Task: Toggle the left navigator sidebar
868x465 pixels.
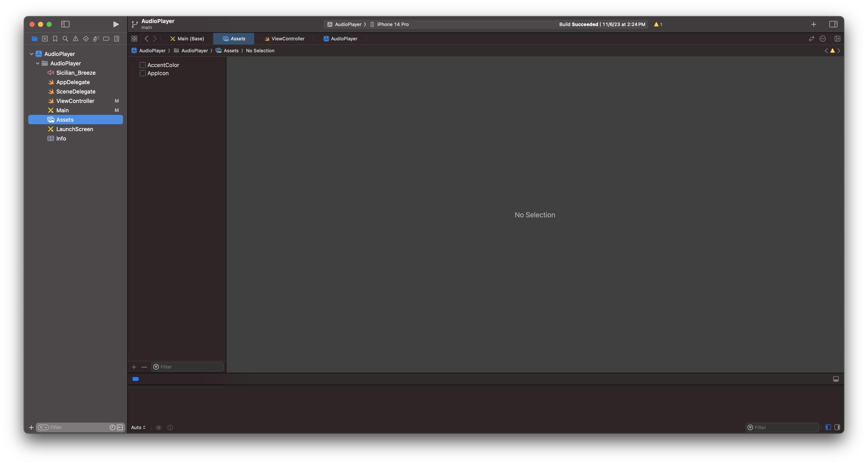Action: click(x=65, y=24)
